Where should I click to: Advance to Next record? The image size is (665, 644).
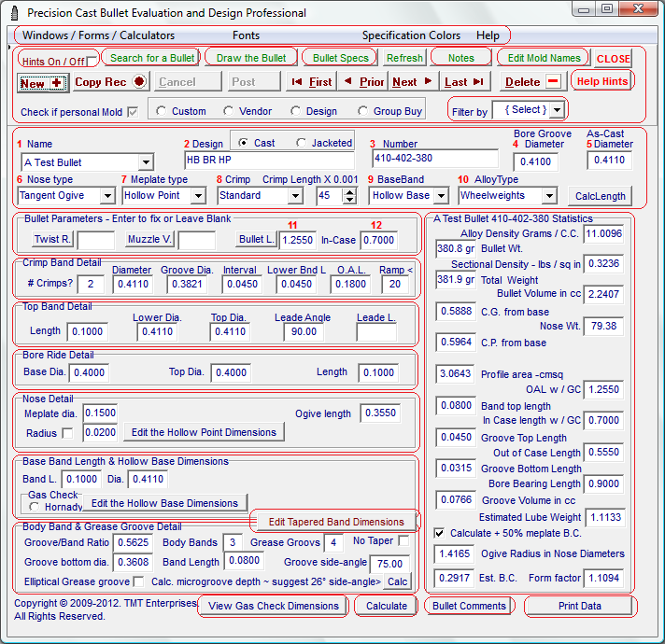click(413, 82)
